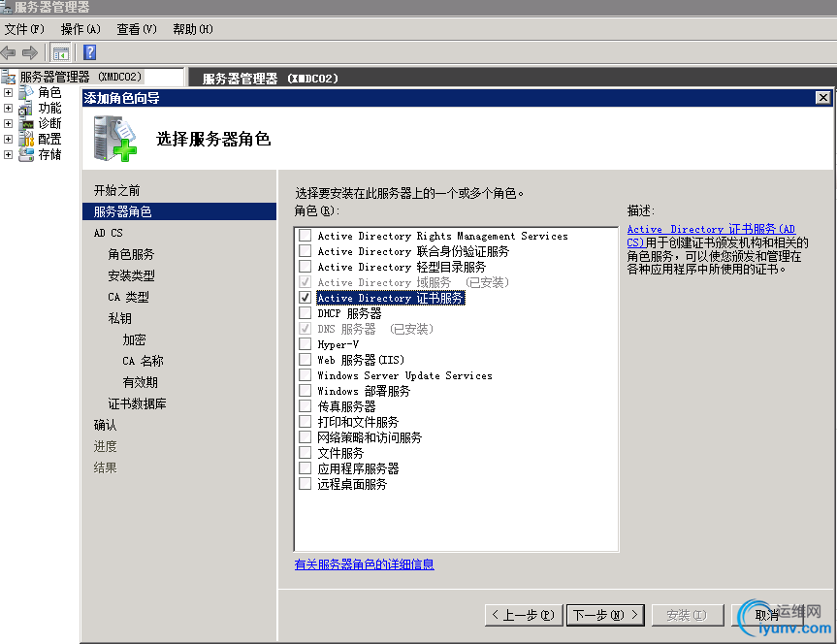Click the 功能 tree node icon
This screenshot has height=644, width=837.
26,109
